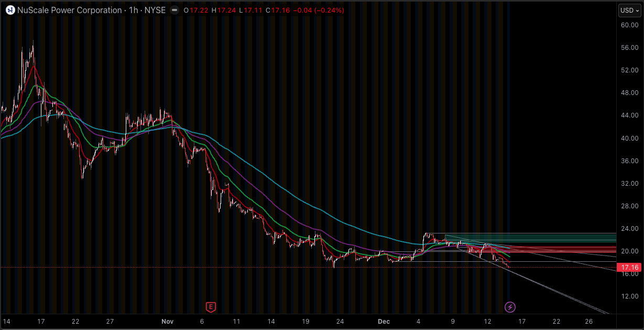Image resolution: width=644 pixels, height=330 pixels.
Task: Click the NuScale Power logo icon
Action: click(10, 10)
